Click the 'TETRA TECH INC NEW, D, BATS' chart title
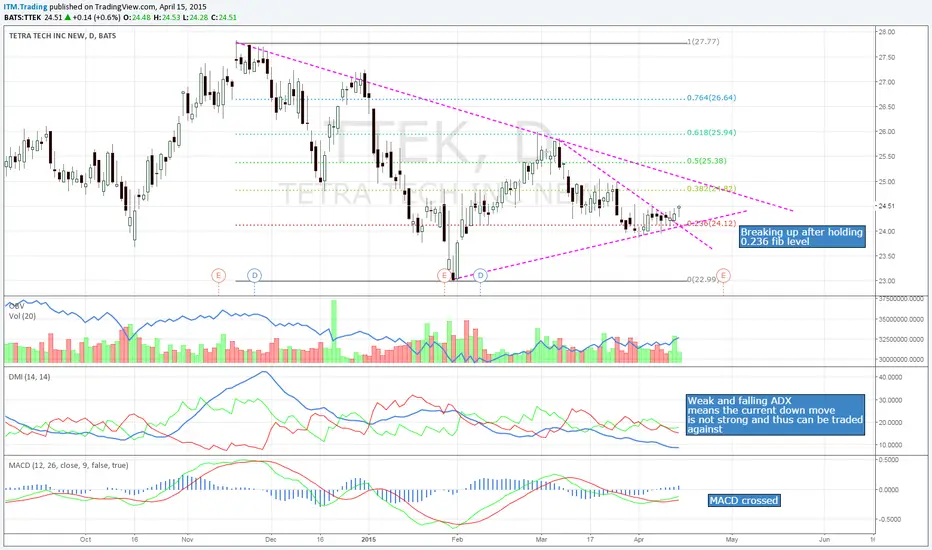The height and width of the screenshot is (550, 932). [62, 36]
